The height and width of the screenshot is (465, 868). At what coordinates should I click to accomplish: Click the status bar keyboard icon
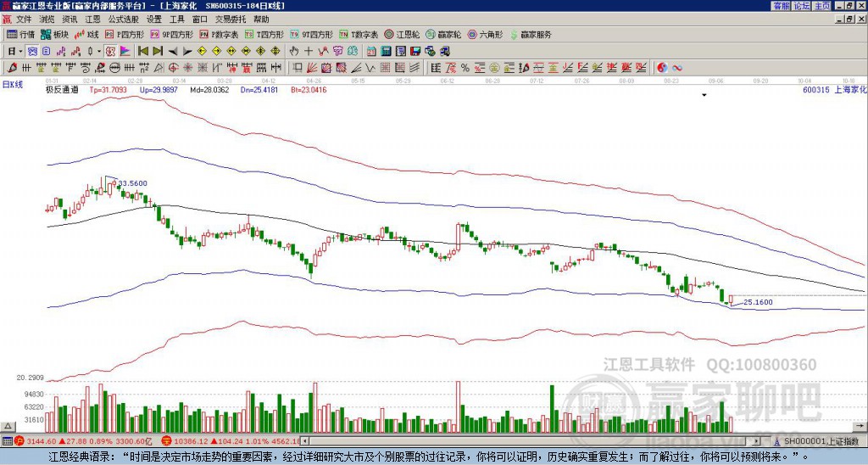(7, 441)
